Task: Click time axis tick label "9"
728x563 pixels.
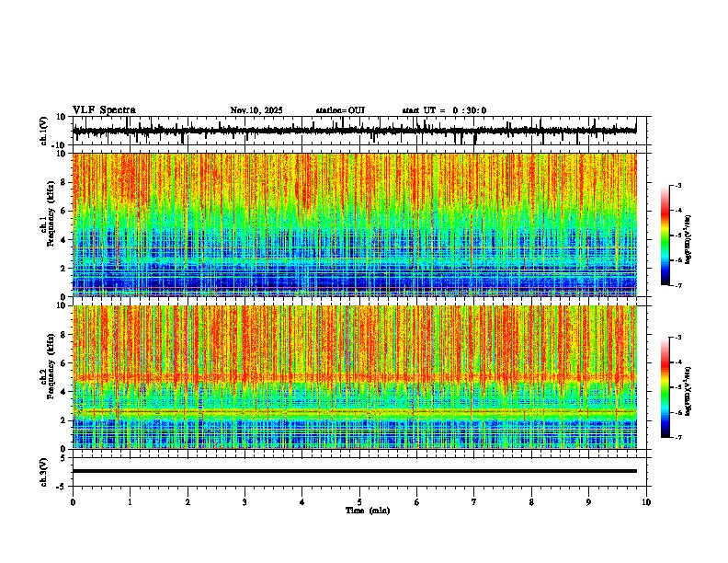Action: [x=588, y=502]
